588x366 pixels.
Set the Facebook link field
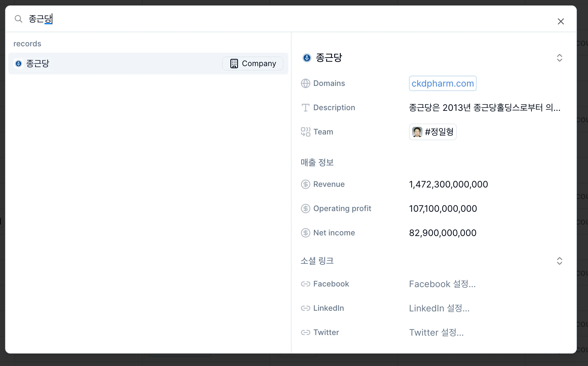point(442,284)
